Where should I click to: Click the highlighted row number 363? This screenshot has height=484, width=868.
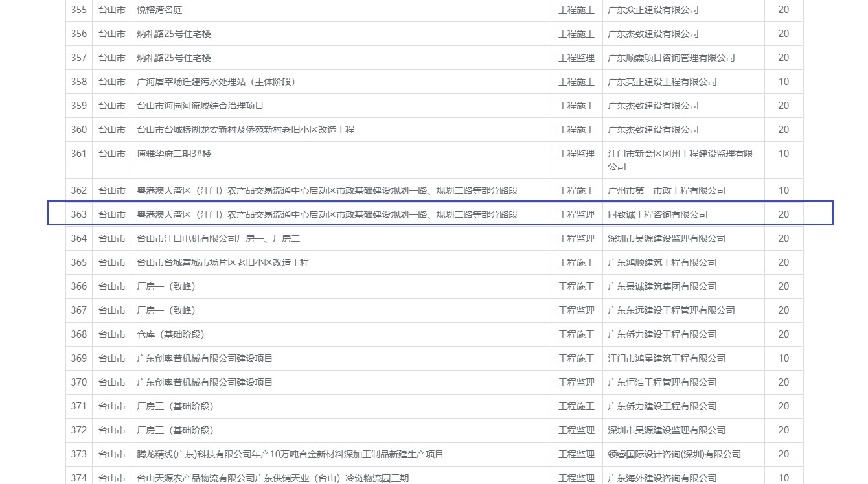click(x=79, y=214)
